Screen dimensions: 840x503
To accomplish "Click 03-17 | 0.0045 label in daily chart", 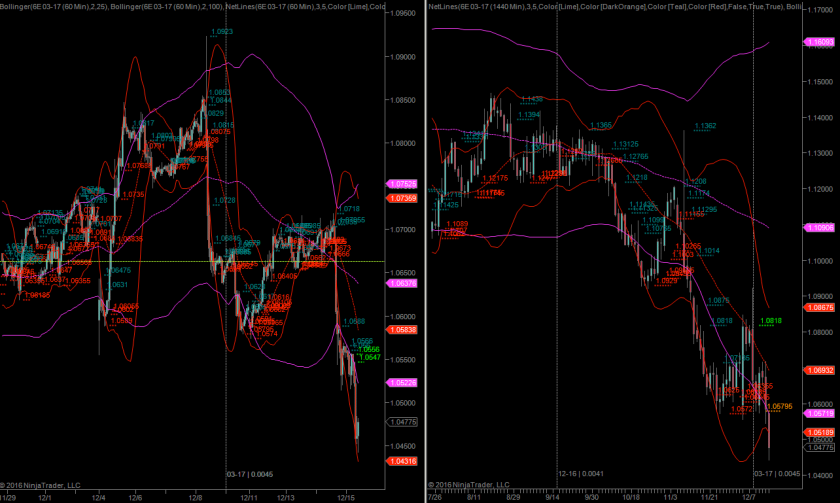I will [x=777, y=474].
